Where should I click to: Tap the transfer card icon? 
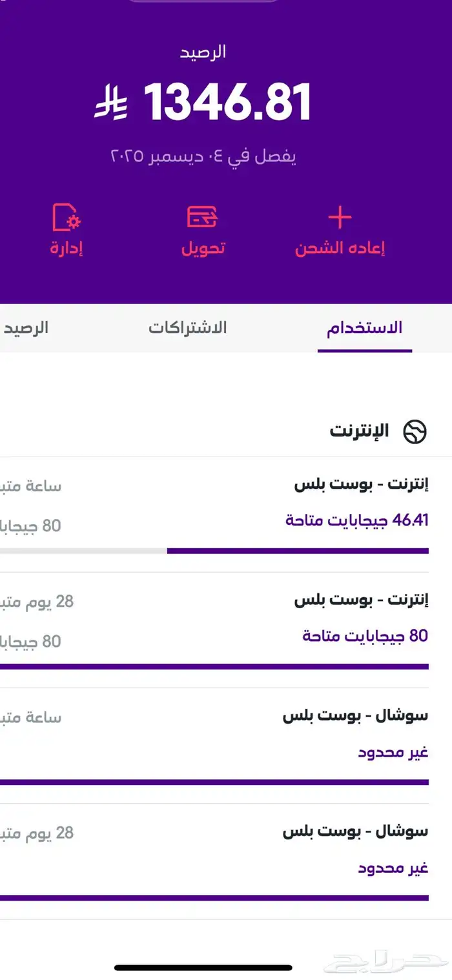tap(202, 217)
